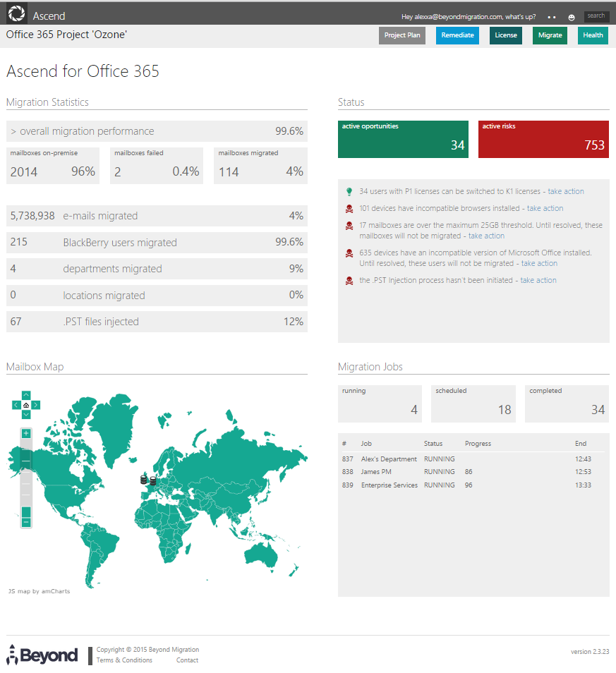Click the mailboxes on-premise tile

coord(53,166)
